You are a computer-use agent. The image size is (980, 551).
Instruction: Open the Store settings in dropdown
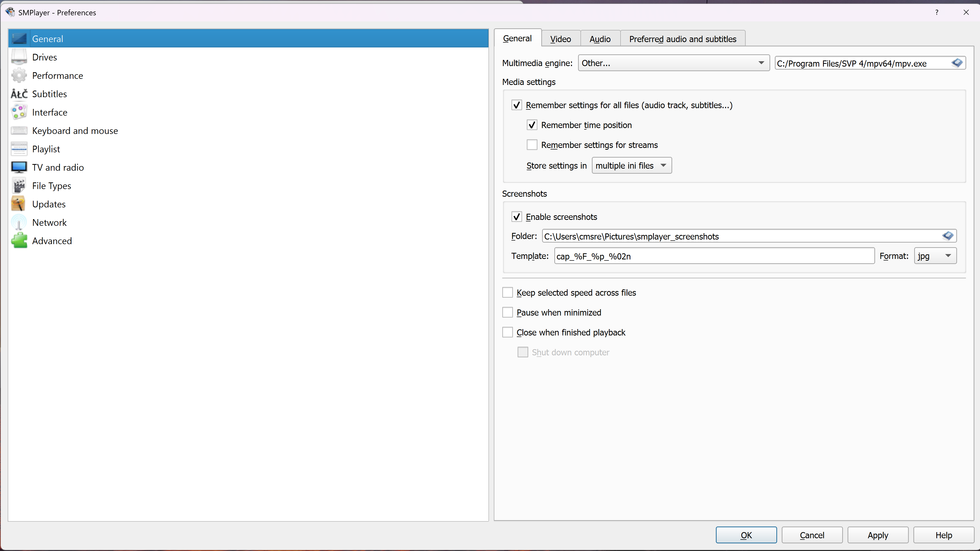click(632, 166)
